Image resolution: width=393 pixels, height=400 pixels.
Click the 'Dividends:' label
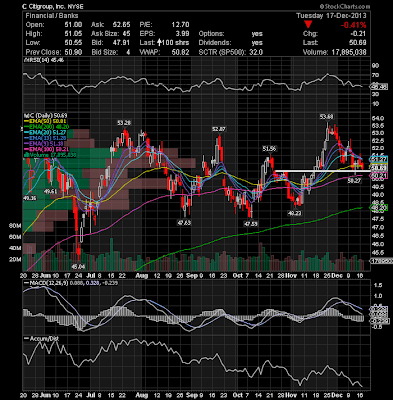pos(215,43)
